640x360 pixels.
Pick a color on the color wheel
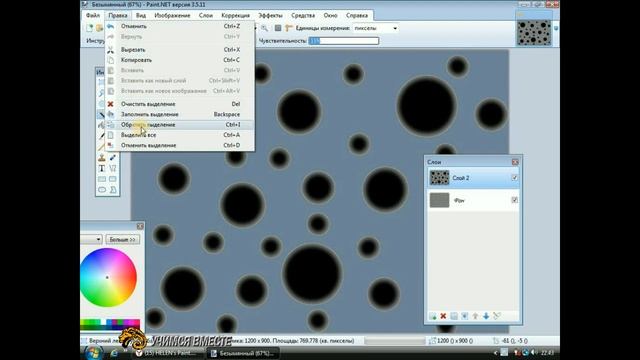coord(108,278)
